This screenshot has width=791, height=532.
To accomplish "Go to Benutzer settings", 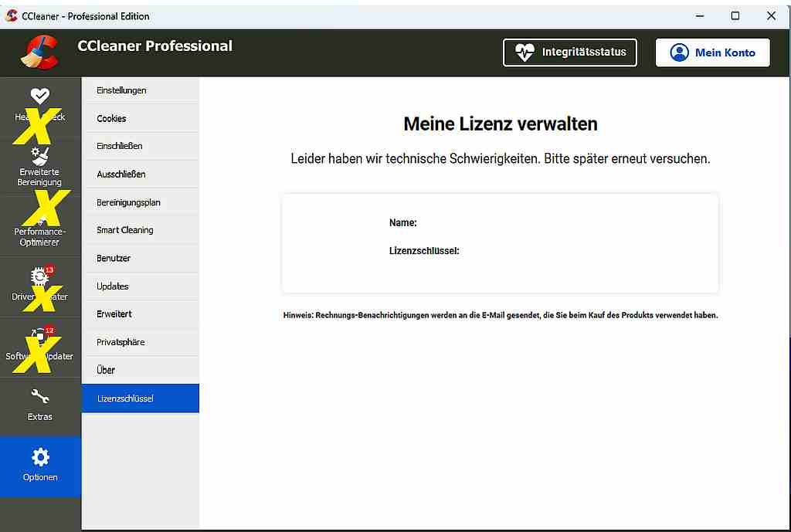I will tap(141, 258).
